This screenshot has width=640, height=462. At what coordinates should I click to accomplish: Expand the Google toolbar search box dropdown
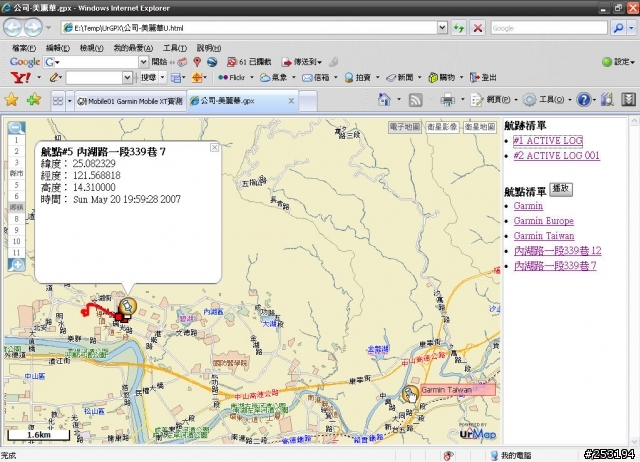coord(143,62)
